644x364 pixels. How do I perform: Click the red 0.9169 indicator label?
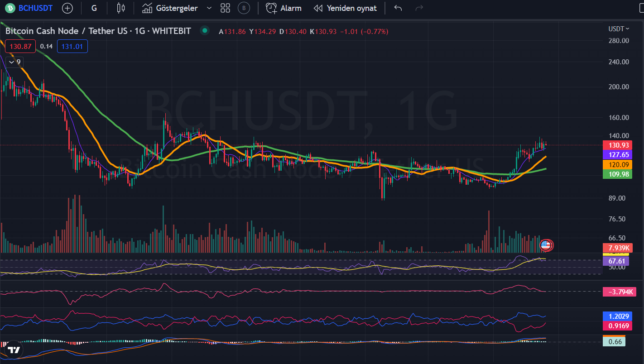tap(618, 326)
